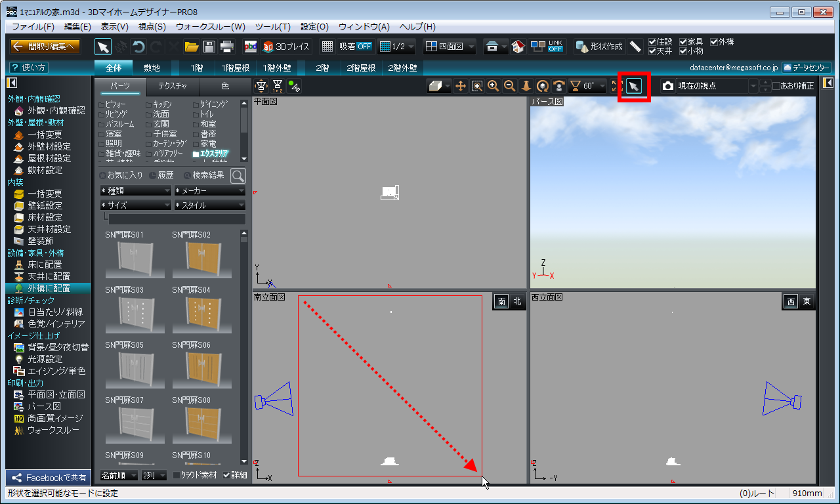
Task: Click the camera viewpoint icon
Action: coord(668,86)
